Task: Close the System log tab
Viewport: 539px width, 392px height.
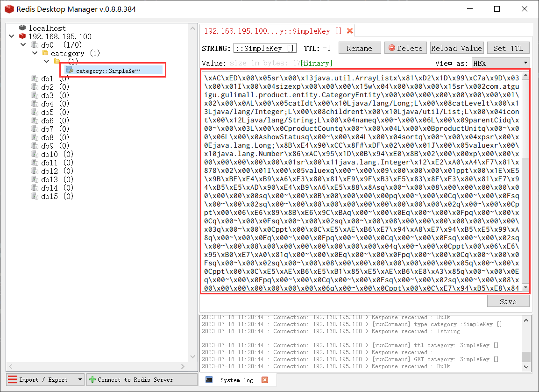Action: coord(264,380)
